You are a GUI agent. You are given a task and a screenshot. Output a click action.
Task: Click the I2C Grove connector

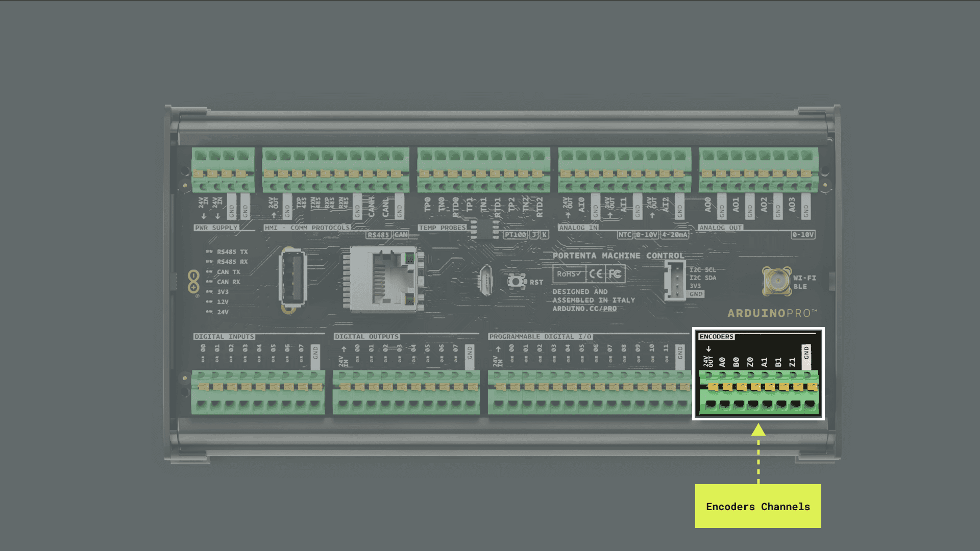click(675, 281)
